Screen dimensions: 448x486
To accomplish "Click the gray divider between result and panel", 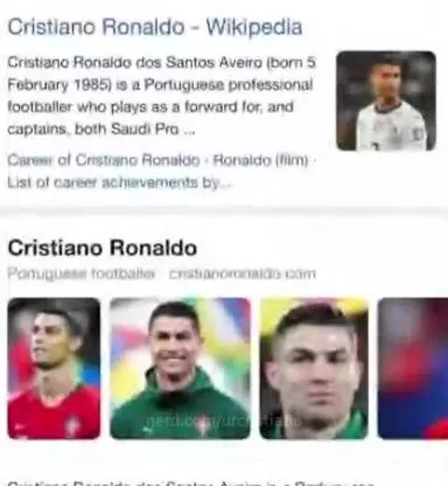I will point(224,211).
